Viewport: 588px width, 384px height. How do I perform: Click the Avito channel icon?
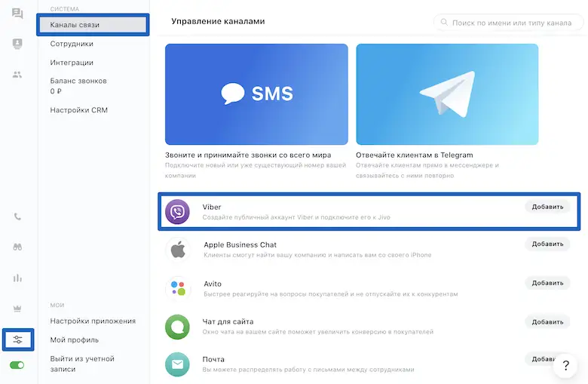point(178,288)
